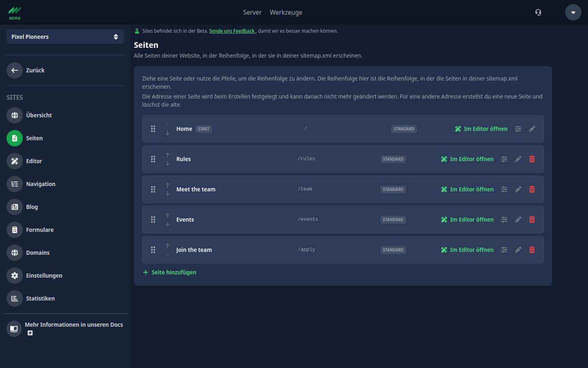Image resolution: width=588 pixels, height=368 pixels.
Task: Grab the drag handle for Events
Action: click(x=153, y=220)
